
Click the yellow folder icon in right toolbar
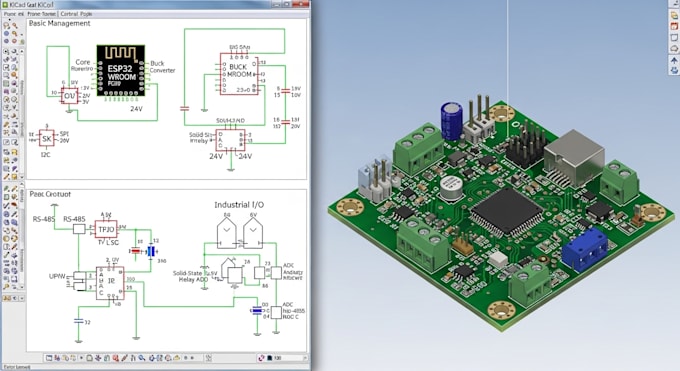[674, 15]
